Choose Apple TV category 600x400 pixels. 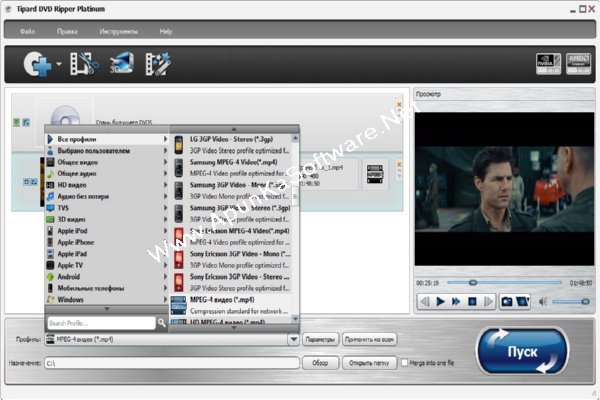(x=107, y=265)
